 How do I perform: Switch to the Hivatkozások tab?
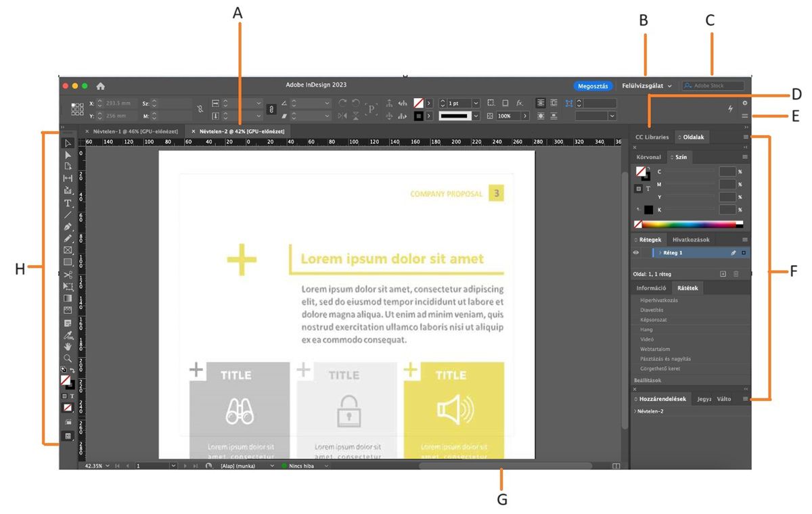(x=690, y=239)
